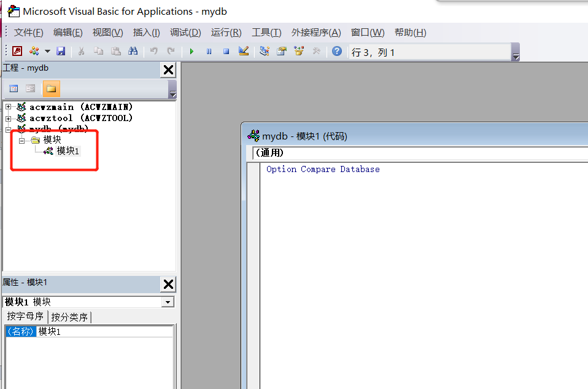Toggle Design Mode icon

click(243, 52)
